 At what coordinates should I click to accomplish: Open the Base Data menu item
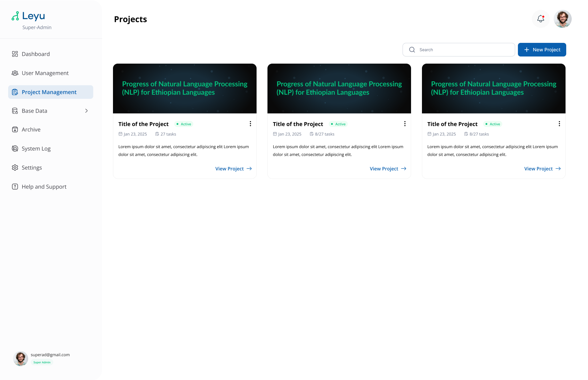point(35,111)
